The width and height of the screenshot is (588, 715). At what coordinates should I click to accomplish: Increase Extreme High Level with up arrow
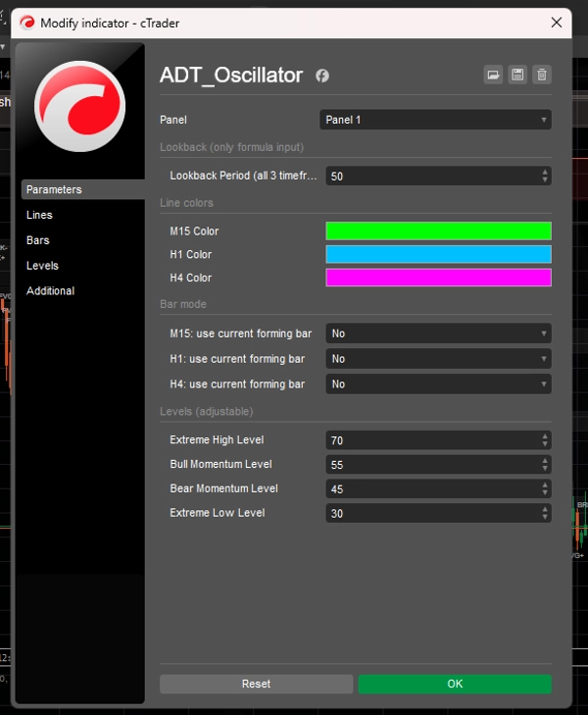click(545, 436)
